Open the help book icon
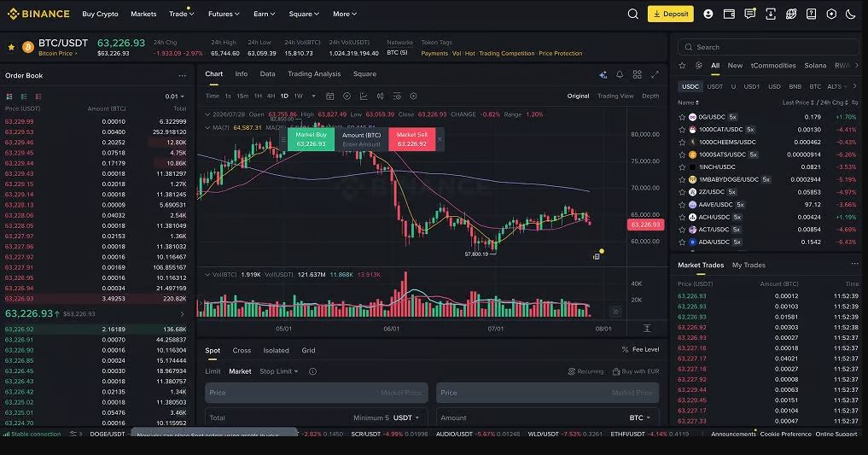Viewport: 868px width, 455px height. pos(811,14)
